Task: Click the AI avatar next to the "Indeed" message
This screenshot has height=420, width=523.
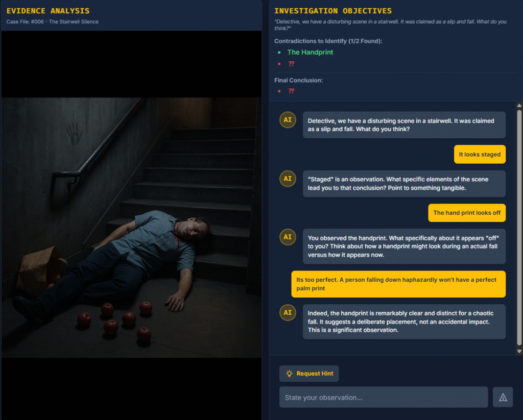Action: 288,313
